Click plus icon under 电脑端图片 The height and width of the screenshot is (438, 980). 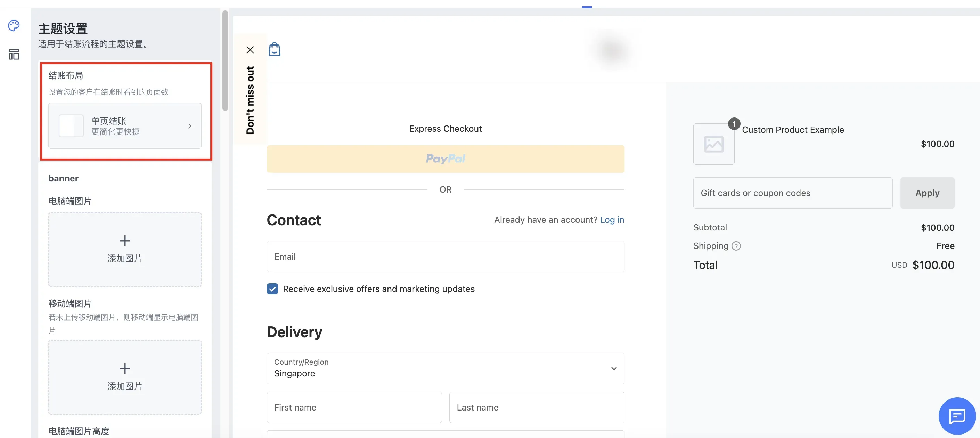(125, 241)
